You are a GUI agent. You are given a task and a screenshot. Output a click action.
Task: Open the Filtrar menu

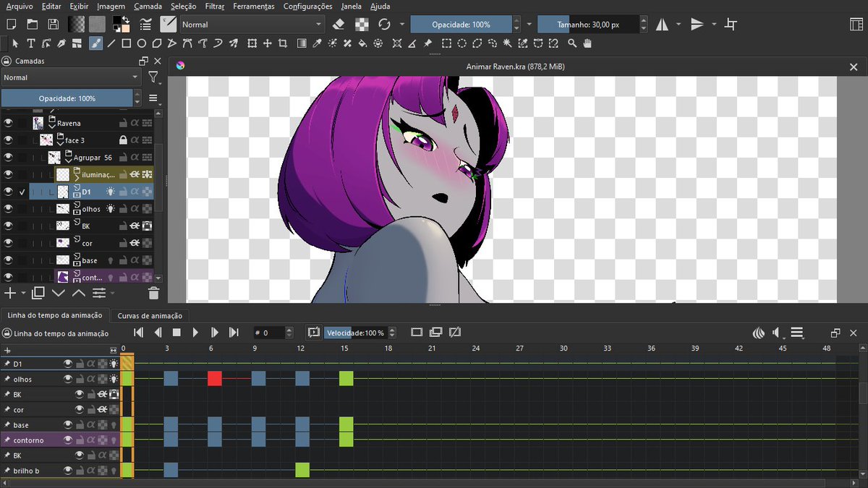coord(214,6)
